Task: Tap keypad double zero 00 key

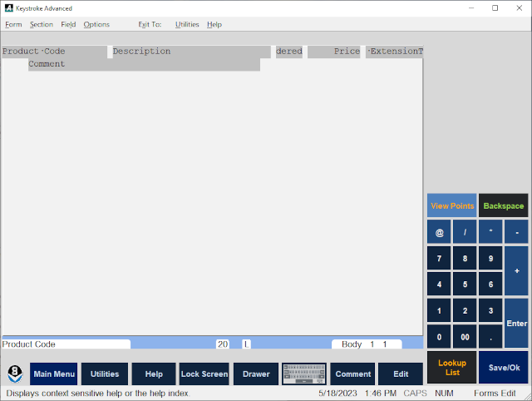Action: pyautogui.click(x=465, y=336)
